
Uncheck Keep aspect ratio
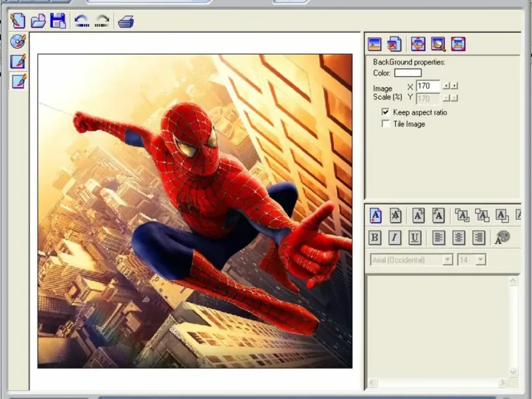[x=386, y=112]
